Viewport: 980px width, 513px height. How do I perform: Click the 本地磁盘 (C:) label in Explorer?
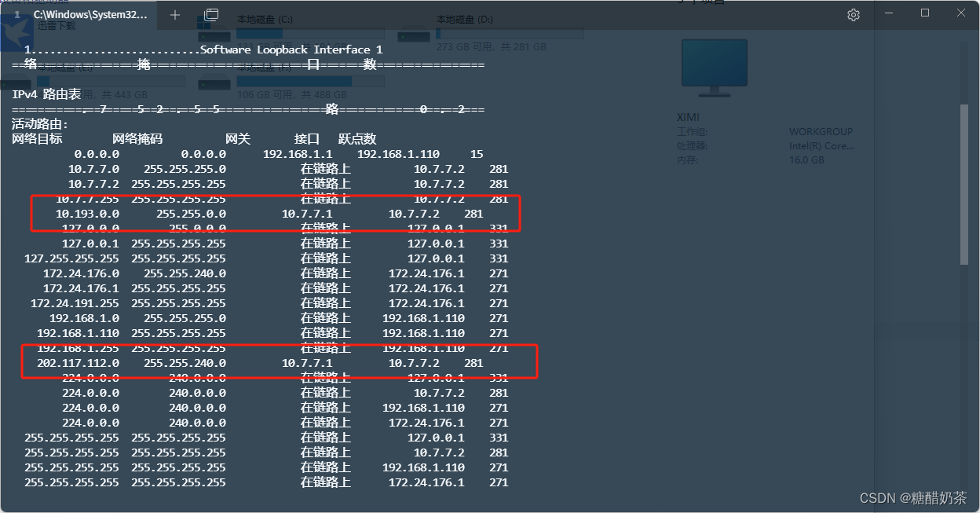(265, 20)
